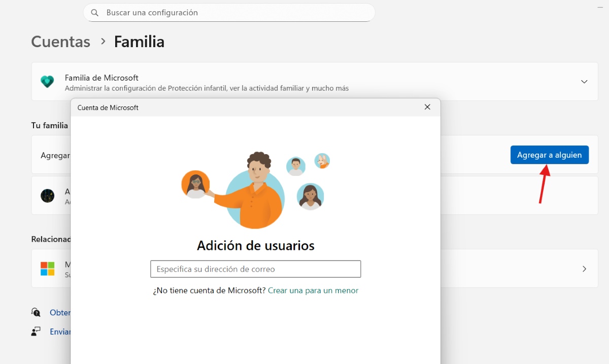Go back to Cuentas in breadcrumb
This screenshot has height=364, width=609.
[60, 42]
